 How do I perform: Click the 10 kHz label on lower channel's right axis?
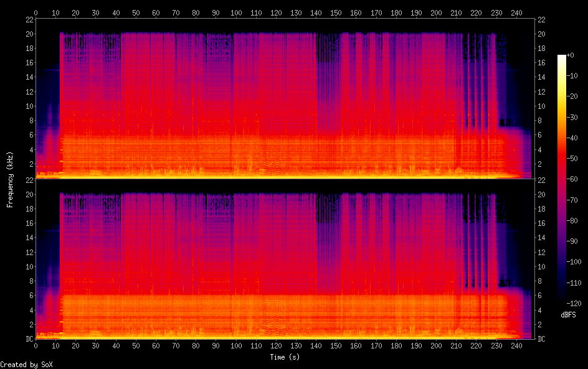point(542,266)
